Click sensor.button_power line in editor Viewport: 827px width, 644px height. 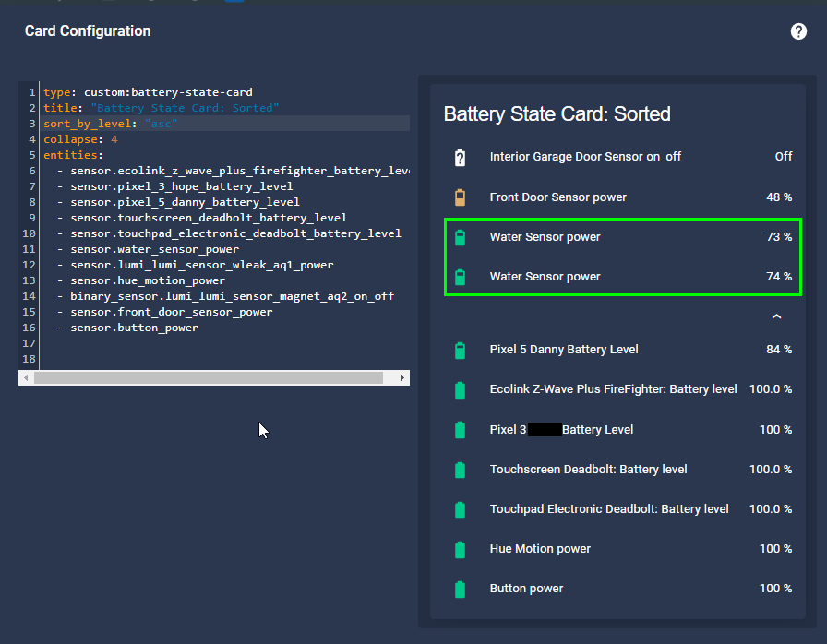tap(134, 328)
